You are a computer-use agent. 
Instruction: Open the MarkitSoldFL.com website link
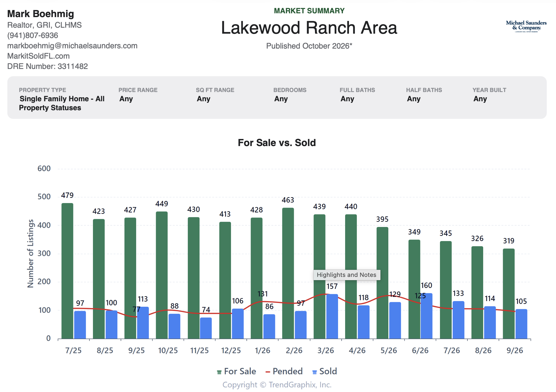38,56
